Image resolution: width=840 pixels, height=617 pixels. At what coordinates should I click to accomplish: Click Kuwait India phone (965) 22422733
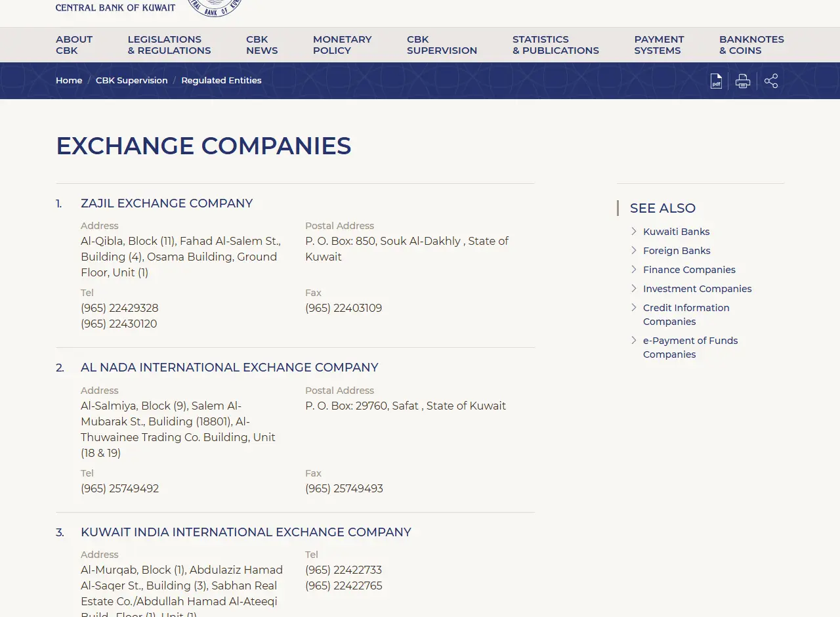[343, 570]
